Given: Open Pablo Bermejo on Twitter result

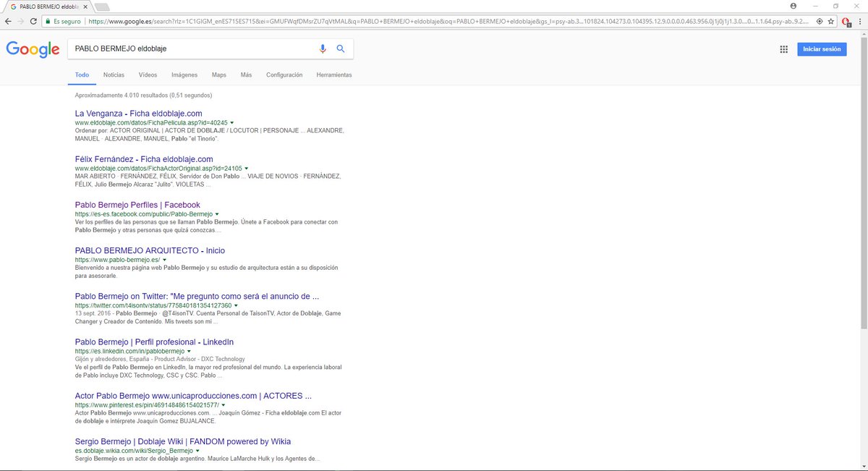Looking at the screenshot, I should pyautogui.click(x=197, y=296).
